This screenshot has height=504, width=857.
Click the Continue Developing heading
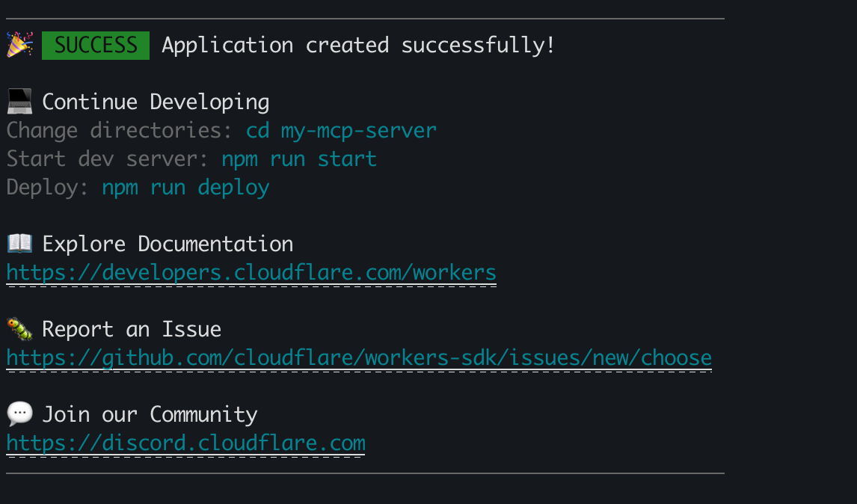(x=156, y=102)
